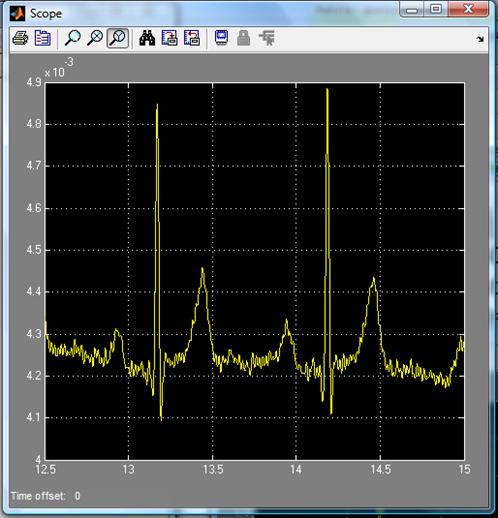Click the Scope window title text

coord(46,14)
